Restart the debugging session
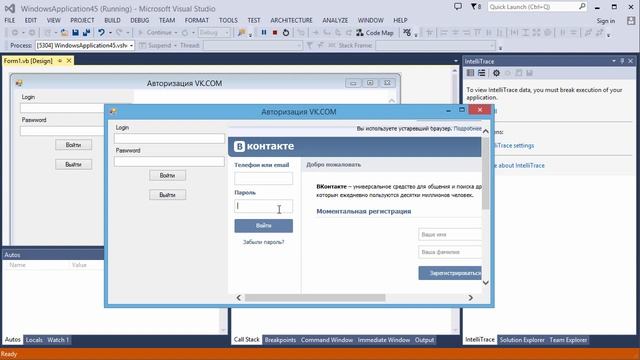The height and width of the screenshot is (360, 640). 286,33
